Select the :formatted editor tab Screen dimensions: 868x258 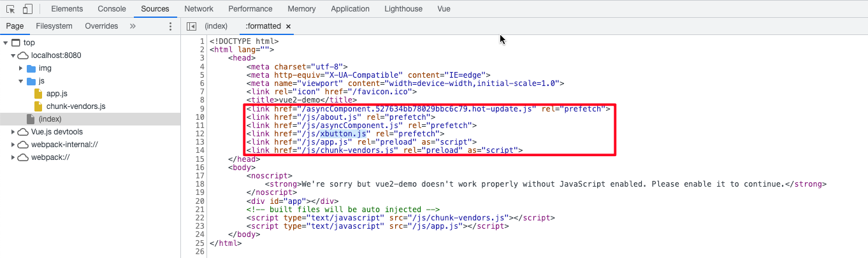click(263, 26)
